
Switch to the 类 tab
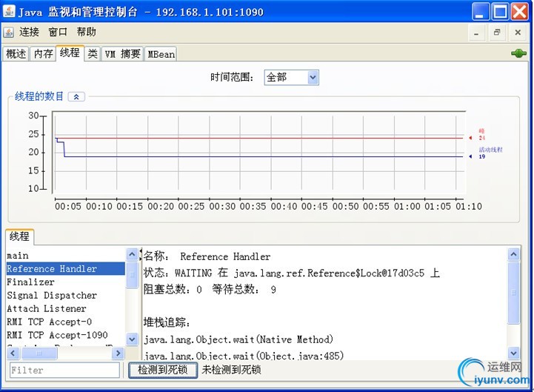click(x=93, y=54)
